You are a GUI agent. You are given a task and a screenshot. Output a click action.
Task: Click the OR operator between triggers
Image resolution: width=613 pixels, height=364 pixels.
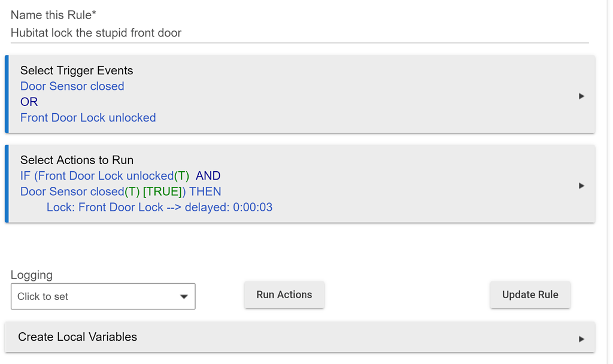[x=29, y=102]
